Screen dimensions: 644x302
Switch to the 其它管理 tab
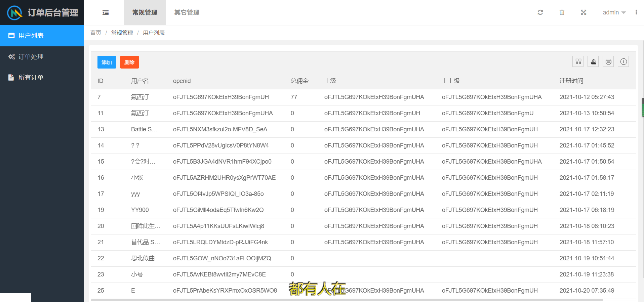tap(187, 12)
